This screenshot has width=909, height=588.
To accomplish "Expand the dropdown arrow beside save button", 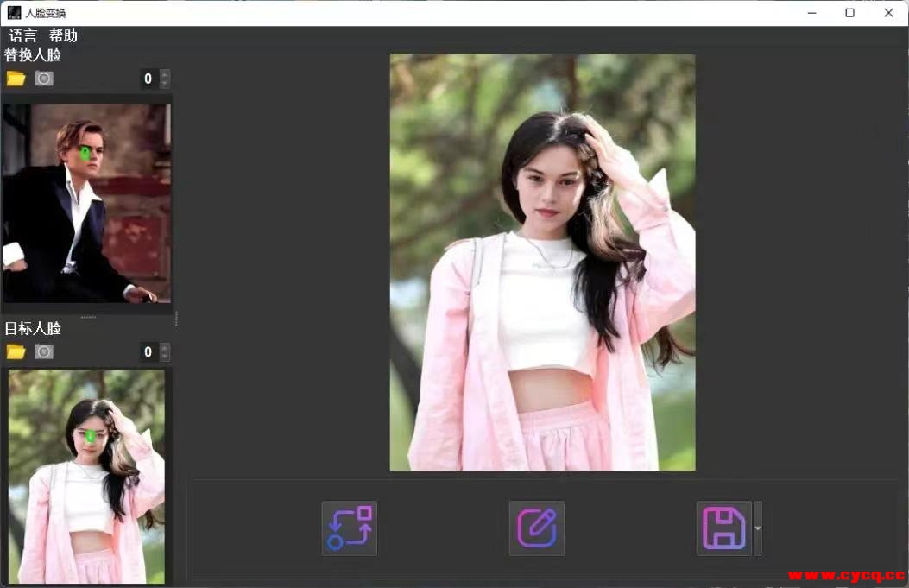I will click(758, 528).
